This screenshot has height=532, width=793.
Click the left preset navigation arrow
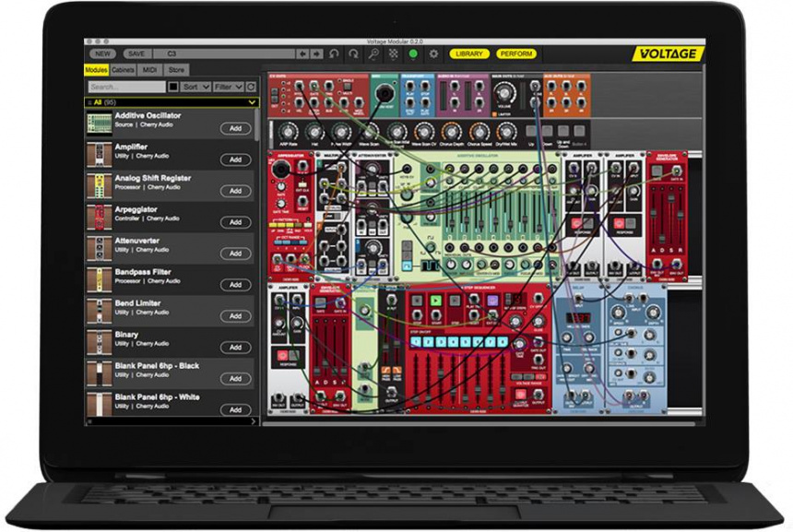(x=302, y=53)
